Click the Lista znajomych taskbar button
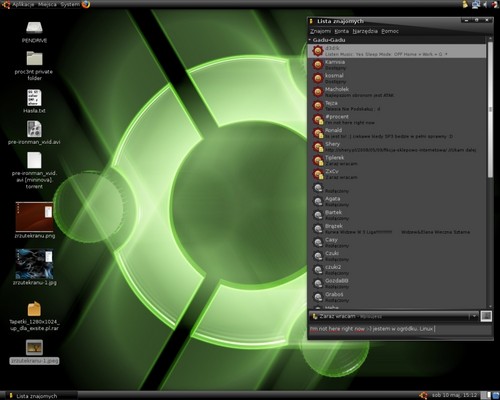Viewport: 500px width, 400px height. (42, 396)
